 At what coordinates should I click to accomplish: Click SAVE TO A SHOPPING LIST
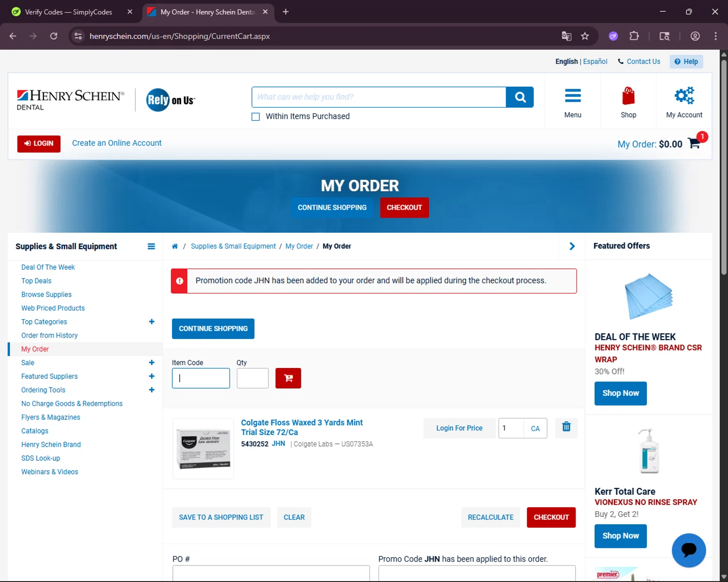click(221, 517)
